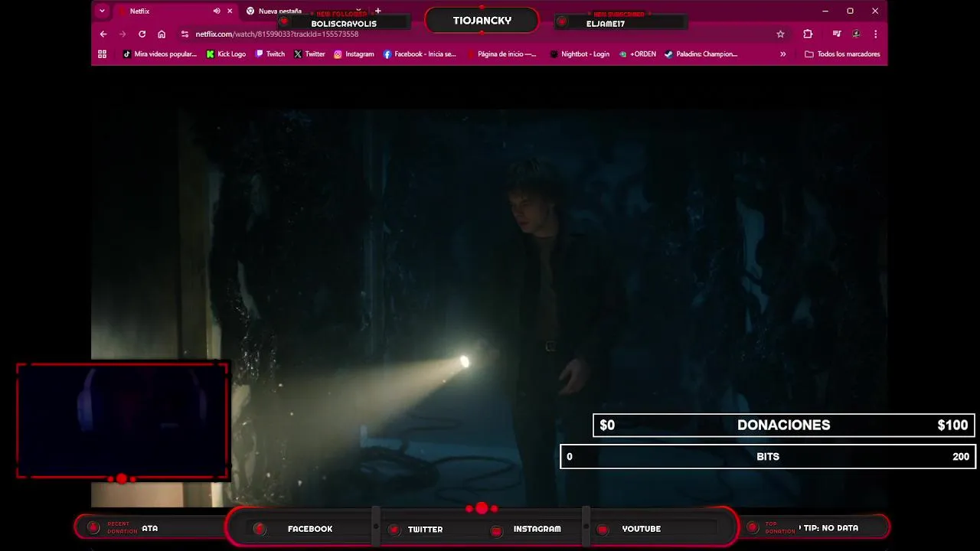
Task: Click the TIOJANCKY overlay title
Action: 482,21
